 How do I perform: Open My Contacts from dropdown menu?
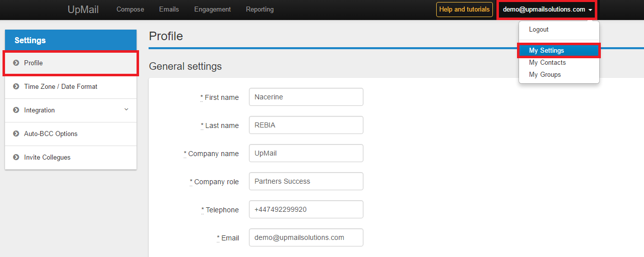[x=547, y=63]
